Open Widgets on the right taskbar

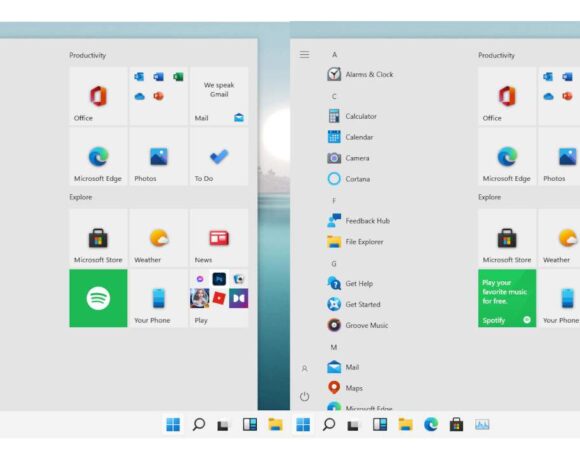click(x=380, y=424)
